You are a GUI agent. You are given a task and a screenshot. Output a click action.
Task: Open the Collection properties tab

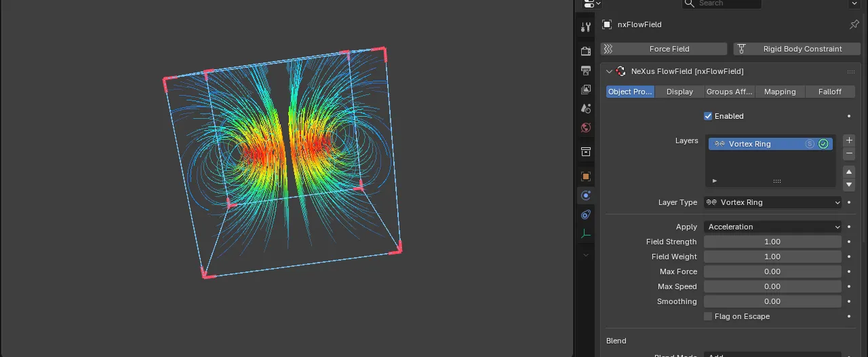pyautogui.click(x=586, y=152)
